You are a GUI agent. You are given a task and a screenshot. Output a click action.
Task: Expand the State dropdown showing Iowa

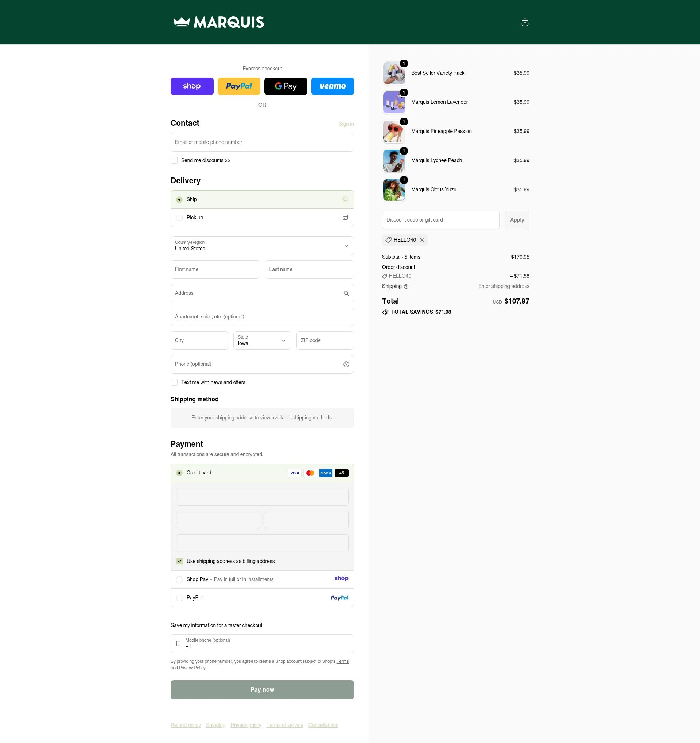coord(262,340)
